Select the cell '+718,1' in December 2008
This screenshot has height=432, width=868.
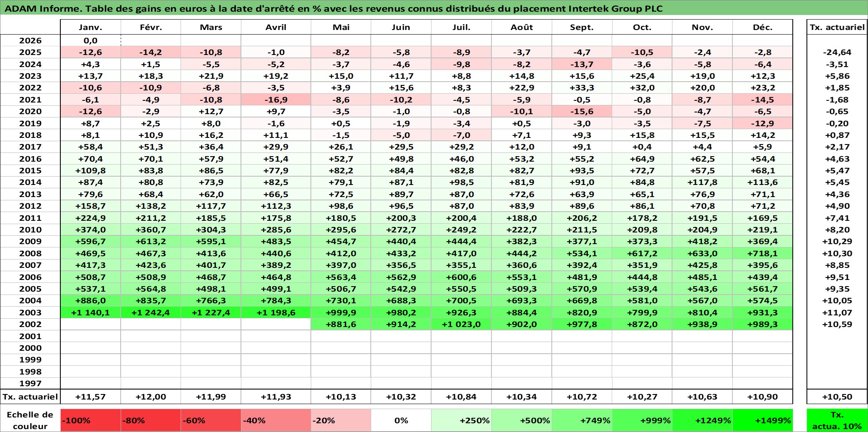(762, 253)
